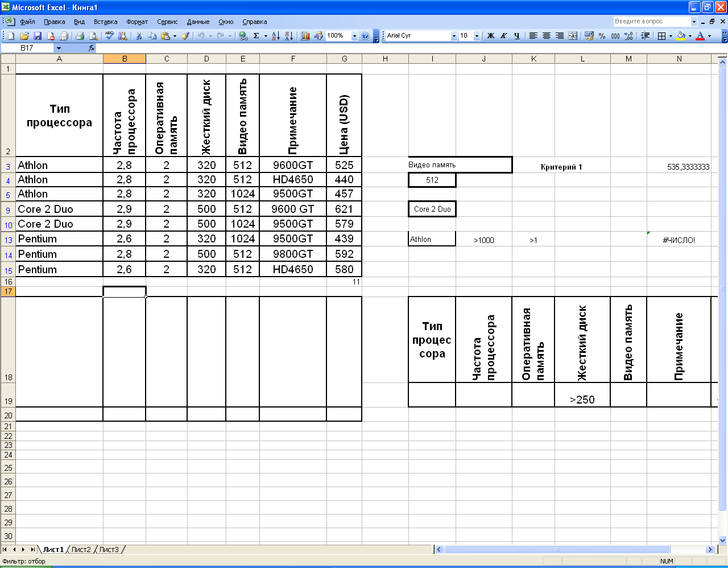
Task: Save the workbook with the floppy disk icon
Action: (x=38, y=36)
